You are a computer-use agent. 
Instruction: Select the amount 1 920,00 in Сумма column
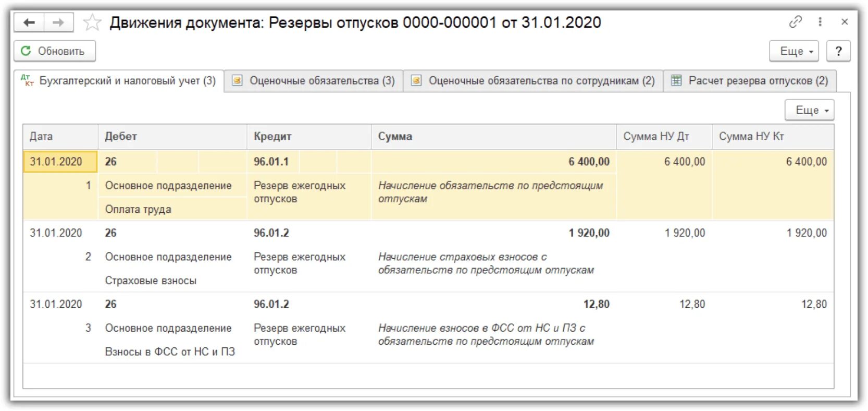click(494, 233)
